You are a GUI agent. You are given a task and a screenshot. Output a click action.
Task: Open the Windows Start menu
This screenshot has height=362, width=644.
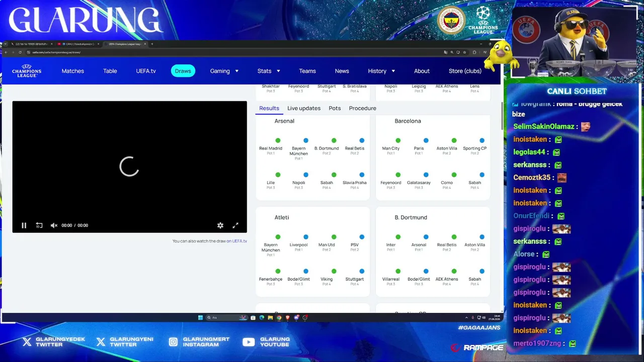coord(200,318)
